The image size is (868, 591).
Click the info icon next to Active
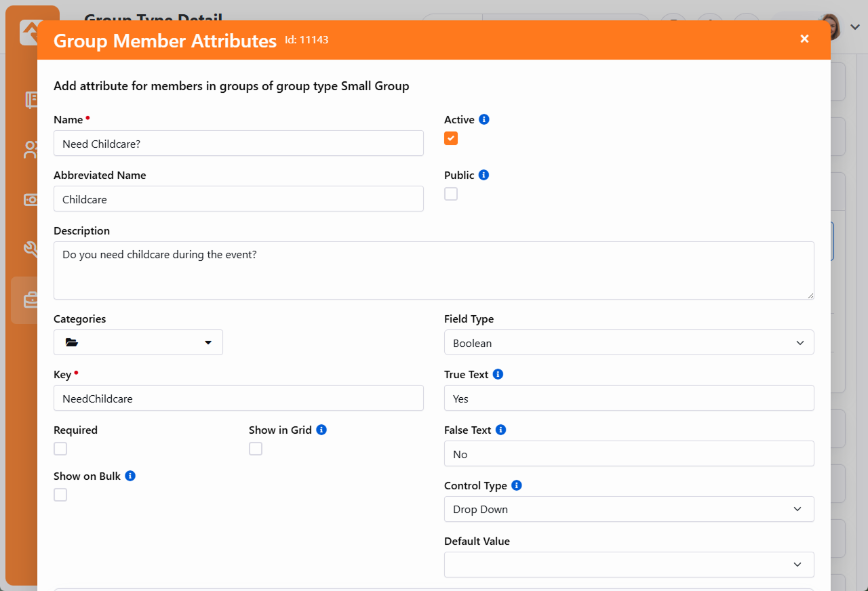pos(484,119)
